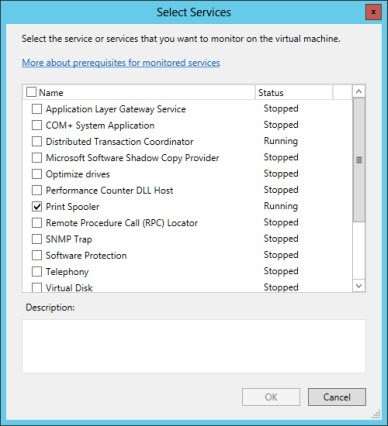Tick the Distributed Transaction Coordinator checkbox
Image resolution: width=388 pixels, height=426 pixels.
[x=37, y=142]
